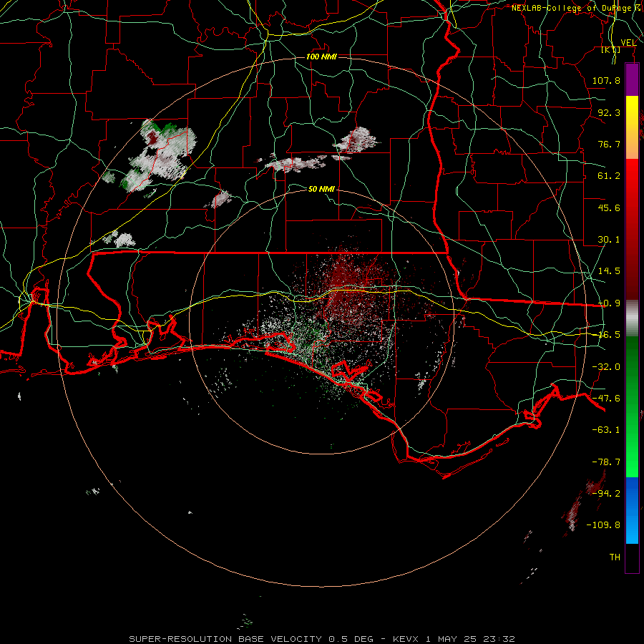Image resolution: width=644 pixels, height=644 pixels.
Task: Select the -63.1 legend value
Action: coord(606,430)
